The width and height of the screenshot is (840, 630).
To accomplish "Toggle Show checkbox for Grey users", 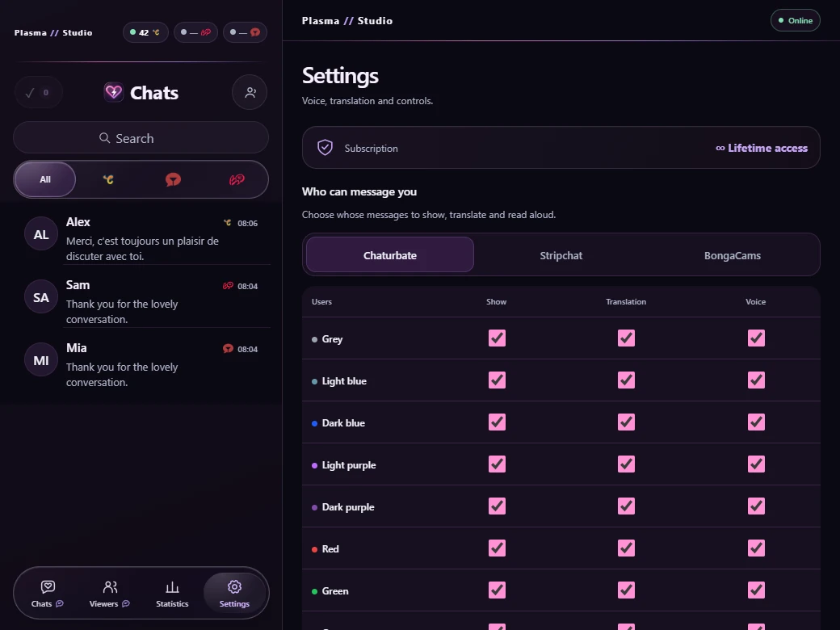I will tap(497, 338).
